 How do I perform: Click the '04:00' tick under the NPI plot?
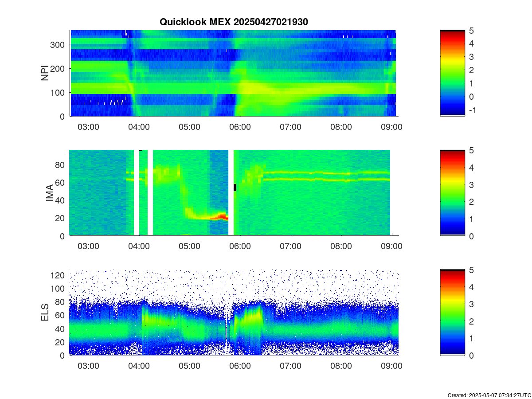pos(139,127)
